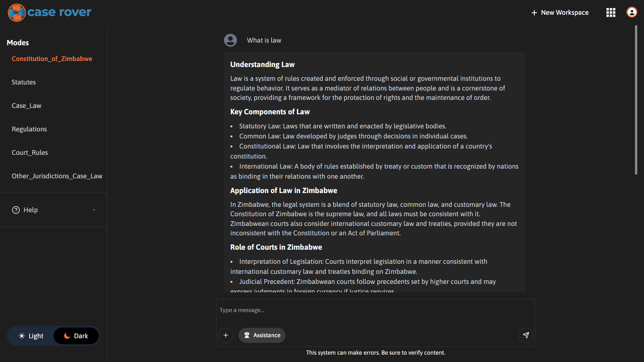Click the plus icon for New Workspace
Screen dimensions: 644x362
coord(534,13)
